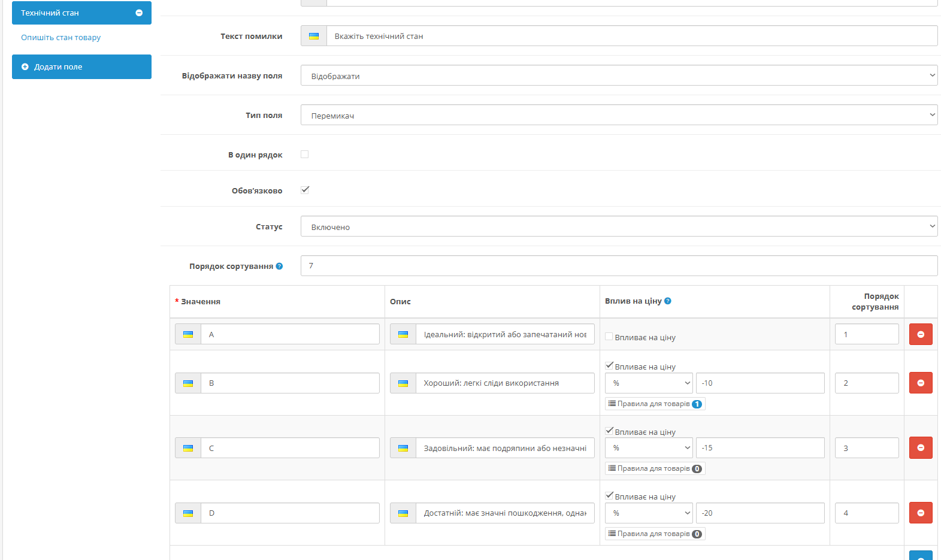Click the flag icon in value C field
The image size is (941, 560).
[x=188, y=448]
